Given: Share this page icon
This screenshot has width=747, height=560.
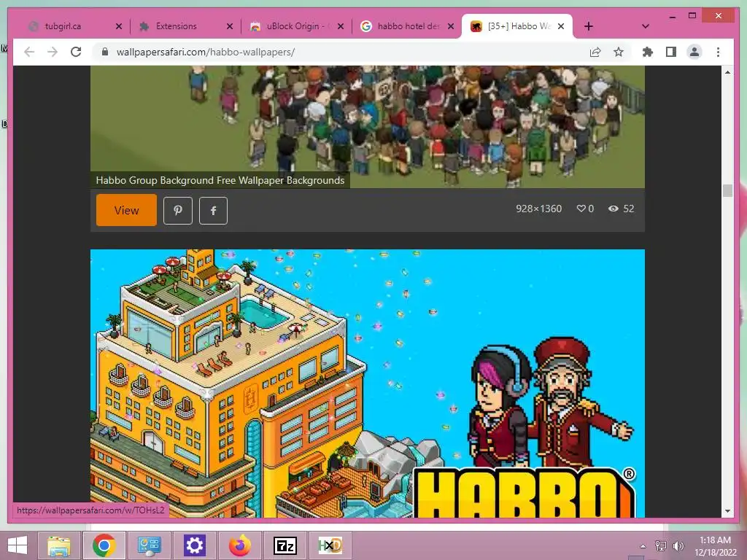Looking at the screenshot, I should click(595, 52).
